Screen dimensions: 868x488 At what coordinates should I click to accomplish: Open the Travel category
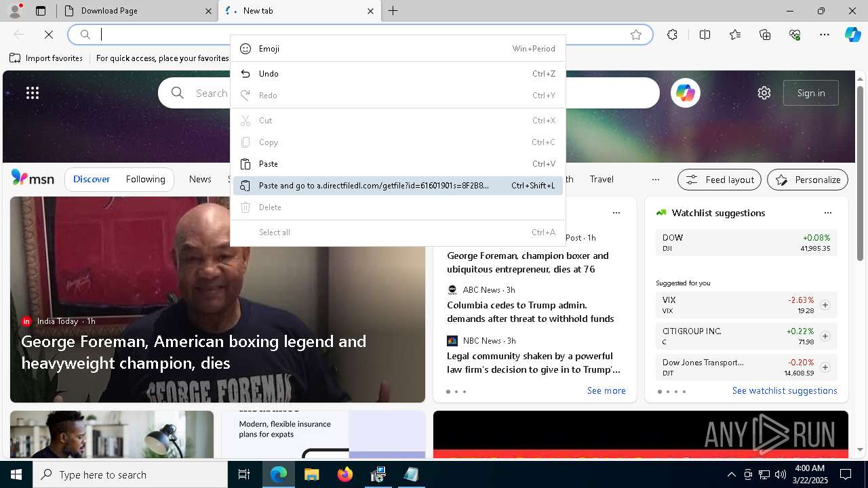(x=601, y=179)
